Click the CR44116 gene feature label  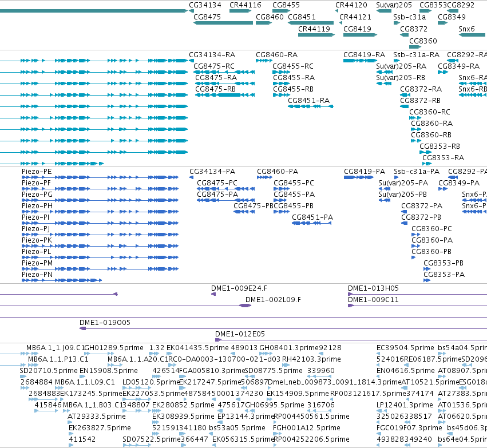click(246, 5)
